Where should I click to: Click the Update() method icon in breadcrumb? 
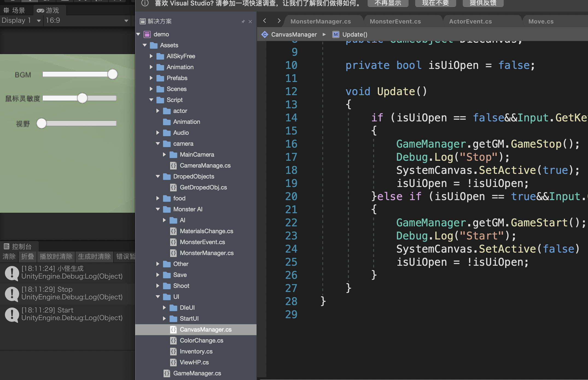point(336,34)
